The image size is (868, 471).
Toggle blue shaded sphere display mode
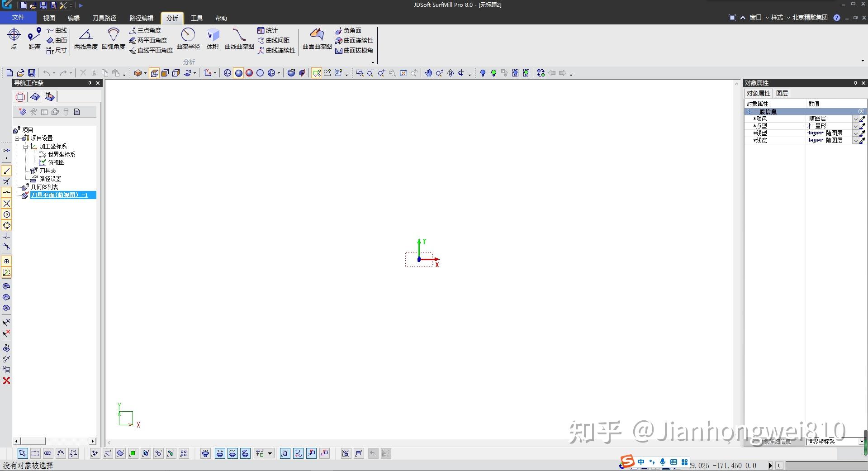(x=238, y=73)
